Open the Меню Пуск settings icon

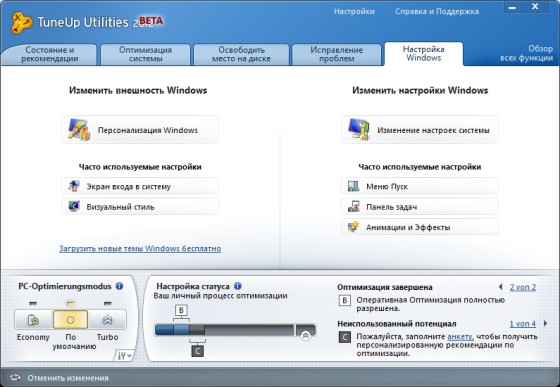pos(353,186)
